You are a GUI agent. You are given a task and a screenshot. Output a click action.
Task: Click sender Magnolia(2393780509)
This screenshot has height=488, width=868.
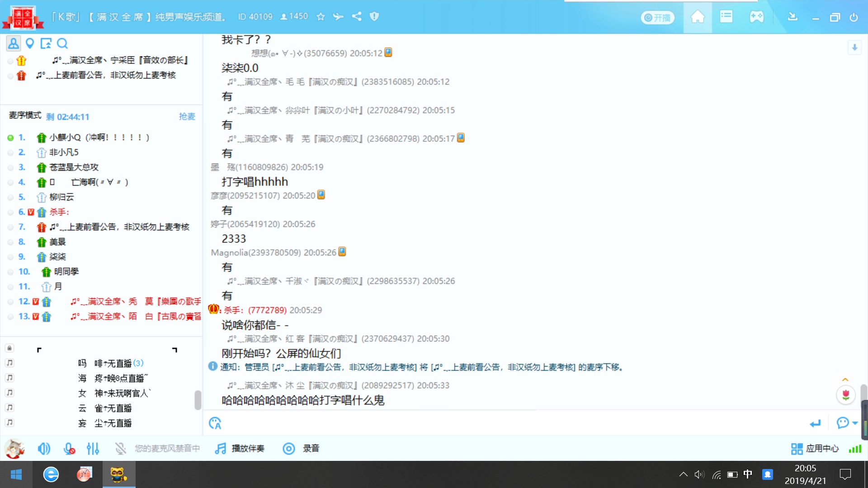click(256, 253)
